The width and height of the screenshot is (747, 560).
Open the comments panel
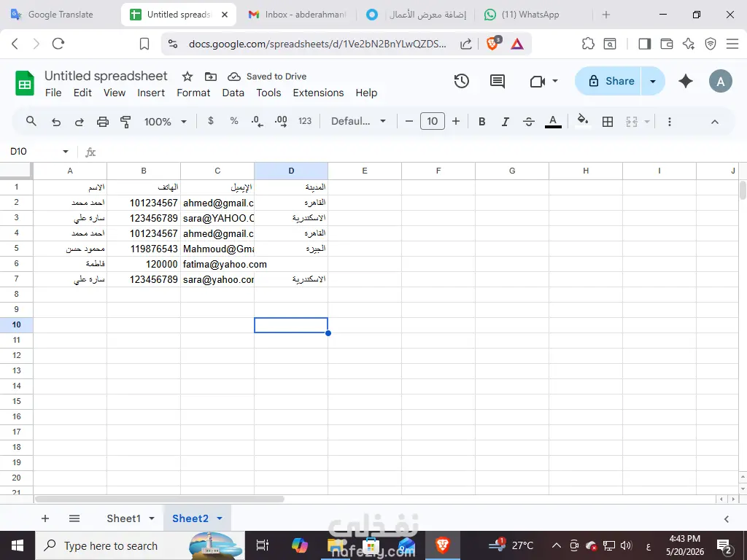pos(498,81)
